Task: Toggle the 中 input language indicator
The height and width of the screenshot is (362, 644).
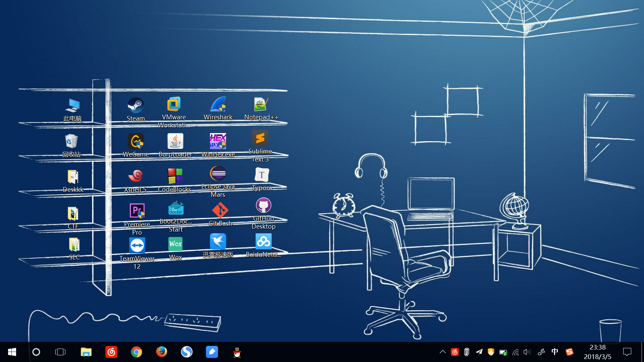Action: coord(555,352)
